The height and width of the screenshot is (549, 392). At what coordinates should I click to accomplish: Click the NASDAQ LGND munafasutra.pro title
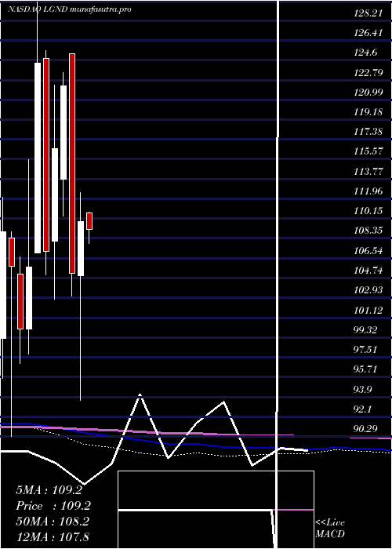coord(70,9)
